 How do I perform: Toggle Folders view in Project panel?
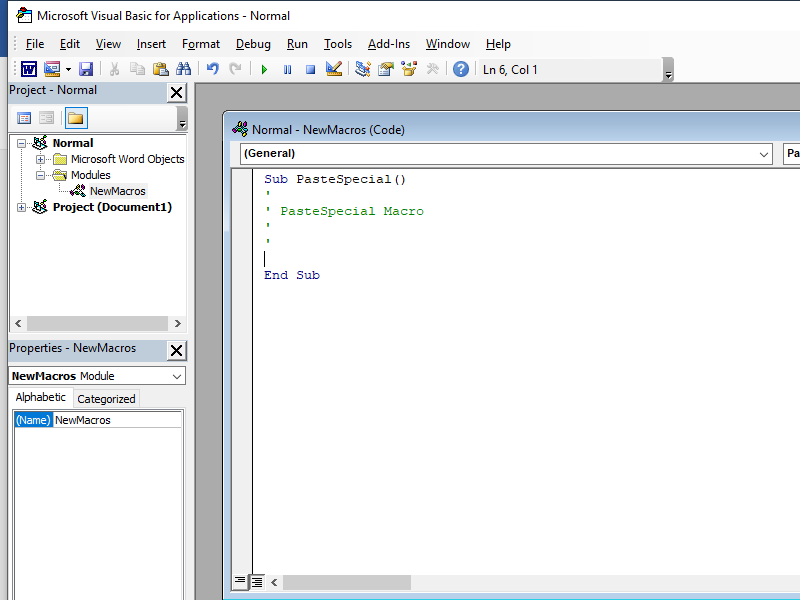(x=76, y=118)
